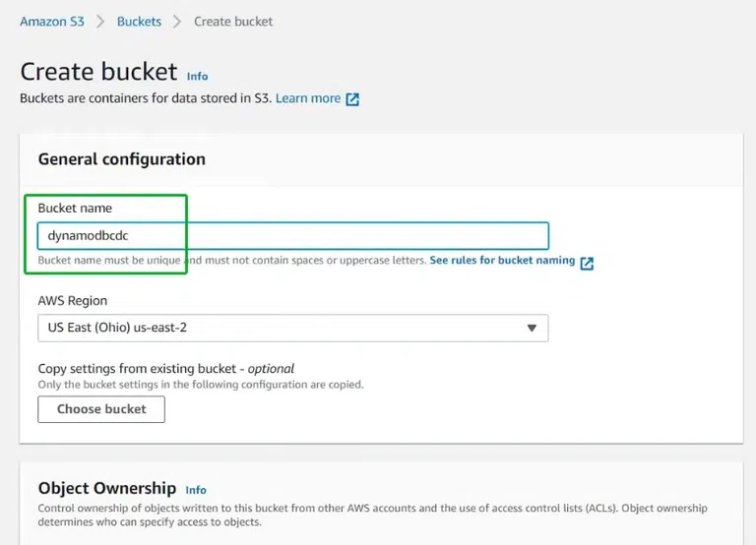Screen dimensions: 756x545
Task: Go to Amazon S3 breadcrumb
Action: 51,21
